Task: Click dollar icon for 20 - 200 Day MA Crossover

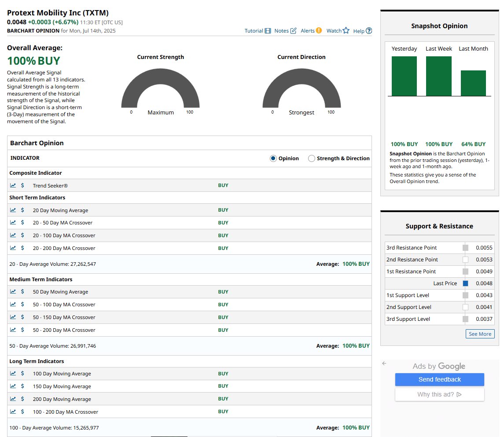Action: pyautogui.click(x=22, y=248)
